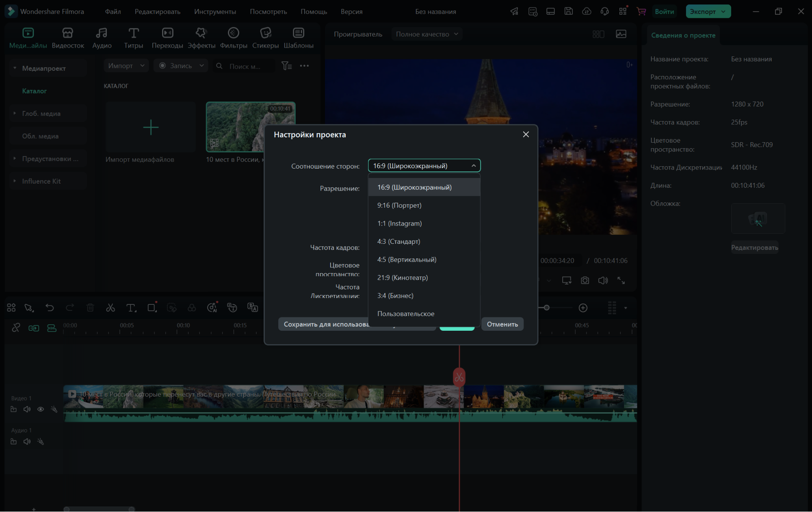Viewport: 812px width, 512px height.
Task: Open the filter and sort media icon
Action: (287, 66)
